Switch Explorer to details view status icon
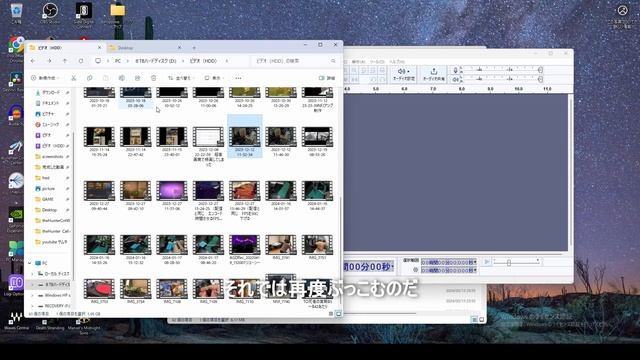The height and width of the screenshot is (360, 640). (x=331, y=314)
